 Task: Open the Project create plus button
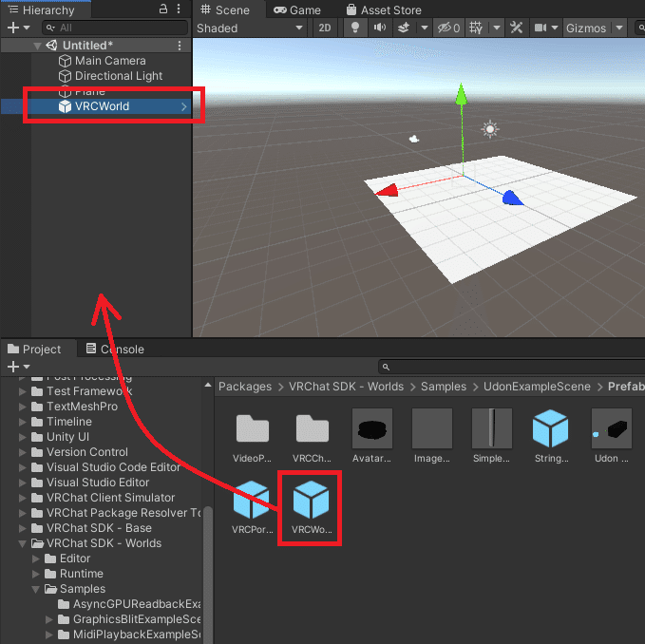click(x=13, y=366)
